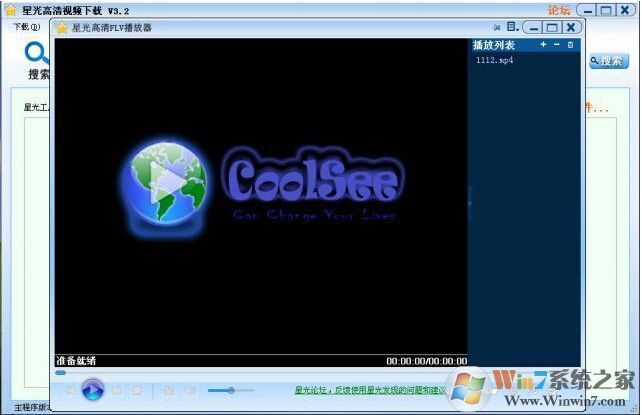This screenshot has height=415, width=642.
Task: Click the 搜索 button in download window
Action: 608,61
